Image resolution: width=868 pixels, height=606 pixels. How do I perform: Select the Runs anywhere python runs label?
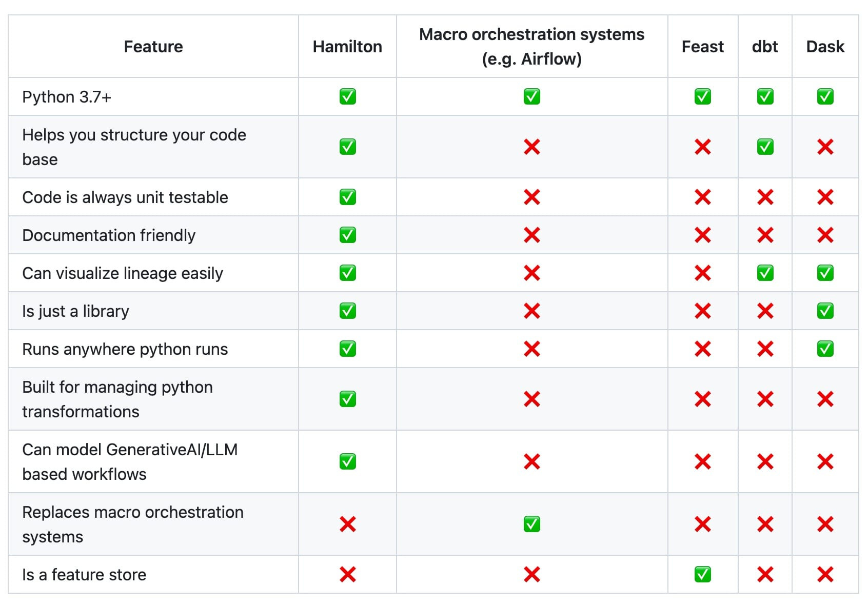coord(125,349)
